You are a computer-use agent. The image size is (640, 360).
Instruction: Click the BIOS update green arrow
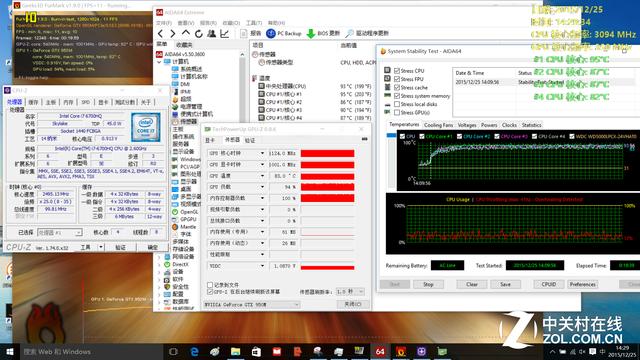[311, 33]
